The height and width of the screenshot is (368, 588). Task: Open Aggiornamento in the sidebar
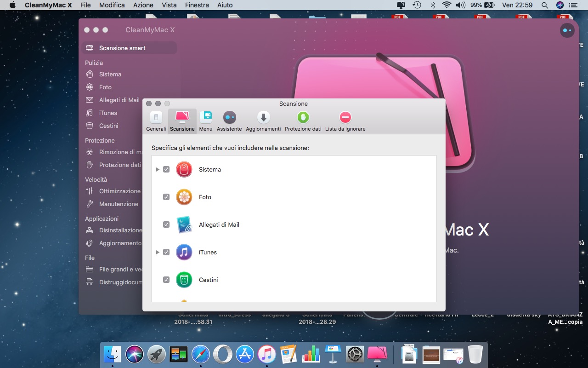click(x=113, y=243)
